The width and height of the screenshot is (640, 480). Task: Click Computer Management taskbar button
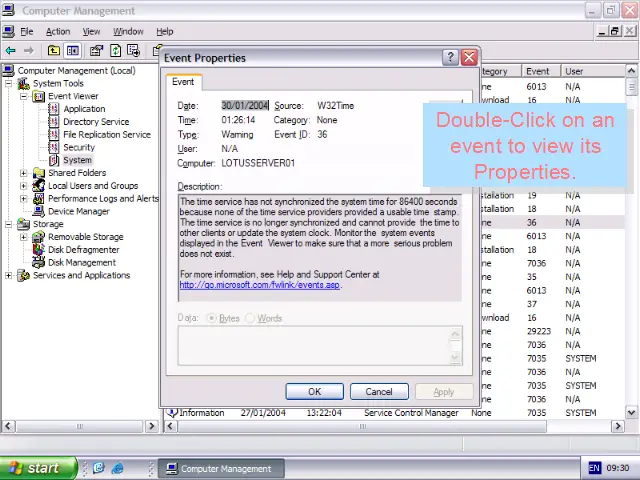coord(221,469)
